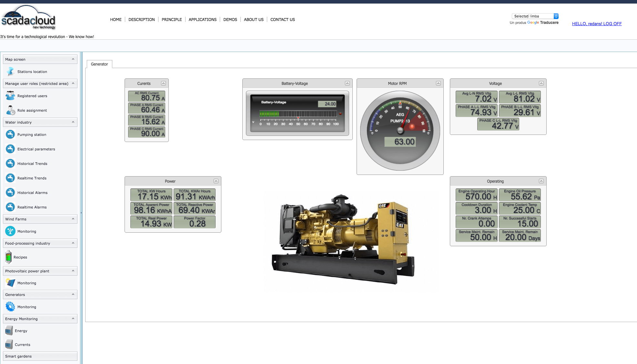637x364 pixels.
Task: Click the CONTACT US menu item
Action: tap(283, 19)
